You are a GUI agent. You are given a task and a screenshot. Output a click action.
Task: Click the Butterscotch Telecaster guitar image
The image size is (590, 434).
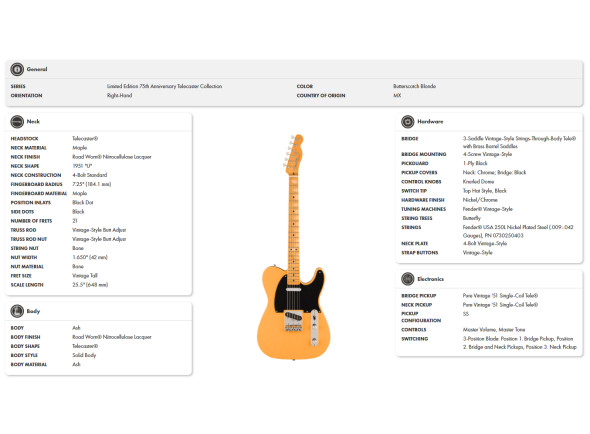pos(294,247)
